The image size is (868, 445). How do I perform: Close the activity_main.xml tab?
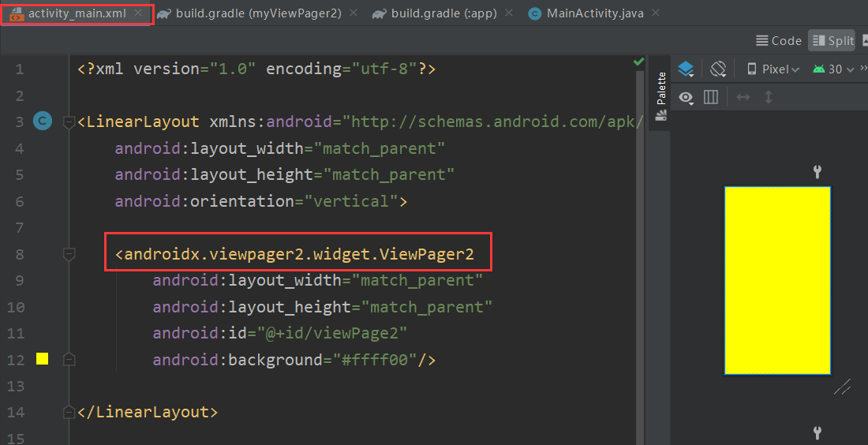138,13
